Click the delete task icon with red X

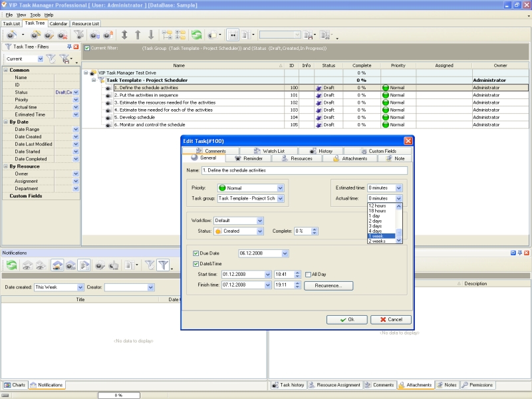coord(63,35)
